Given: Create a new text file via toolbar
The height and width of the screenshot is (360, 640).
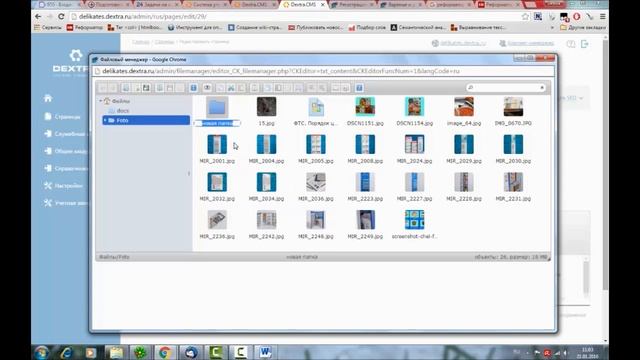Looking at the screenshot, I should tap(136, 88).
